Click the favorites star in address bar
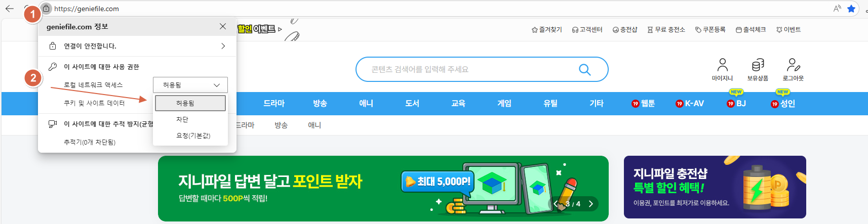The width and height of the screenshot is (868, 224). 851,9
